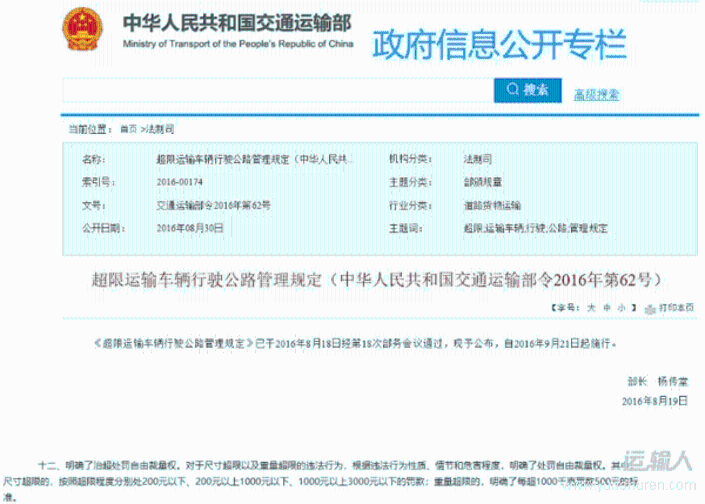Select the publish date 2016年08月30日
The height and width of the screenshot is (504, 705).
point(190,228)
